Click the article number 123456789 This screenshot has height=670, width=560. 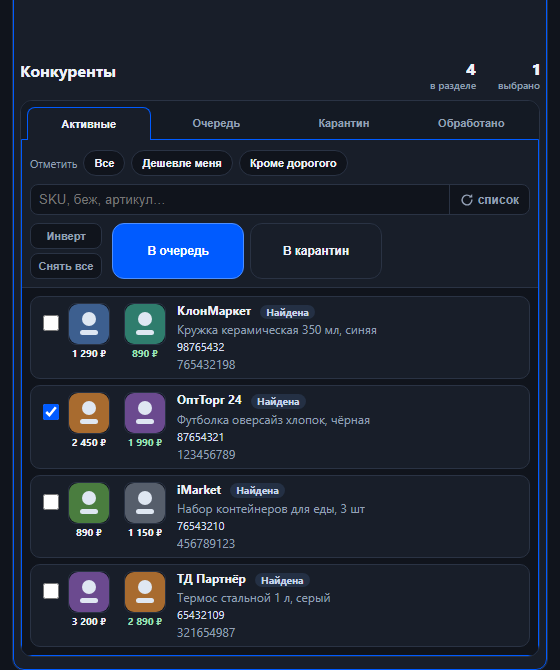pos(206,455)
